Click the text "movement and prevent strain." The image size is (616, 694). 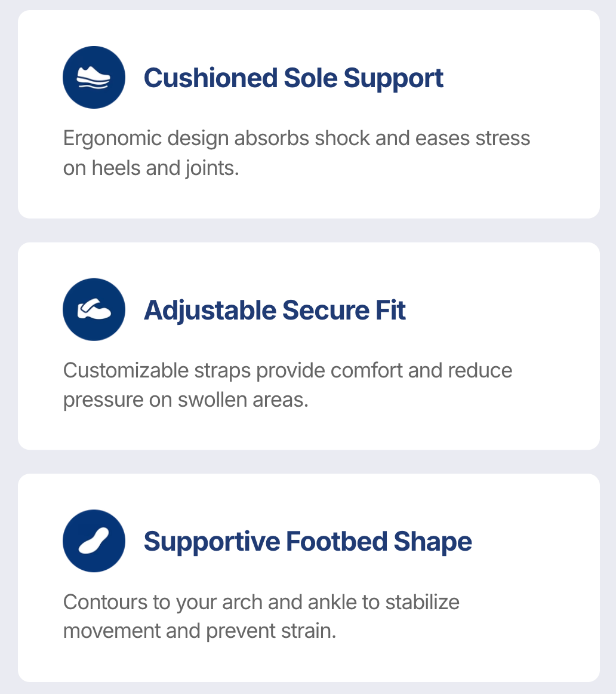199,631
